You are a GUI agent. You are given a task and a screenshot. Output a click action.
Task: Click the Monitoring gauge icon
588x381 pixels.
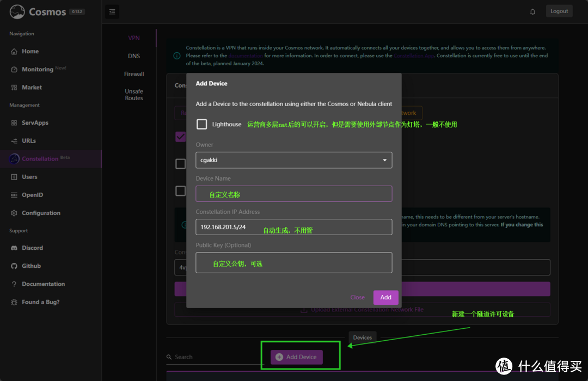(14, 69)
